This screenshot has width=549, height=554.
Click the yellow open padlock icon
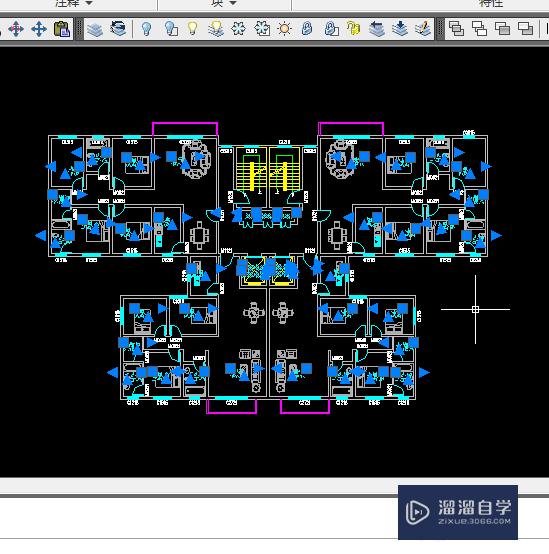click(353, 29)
